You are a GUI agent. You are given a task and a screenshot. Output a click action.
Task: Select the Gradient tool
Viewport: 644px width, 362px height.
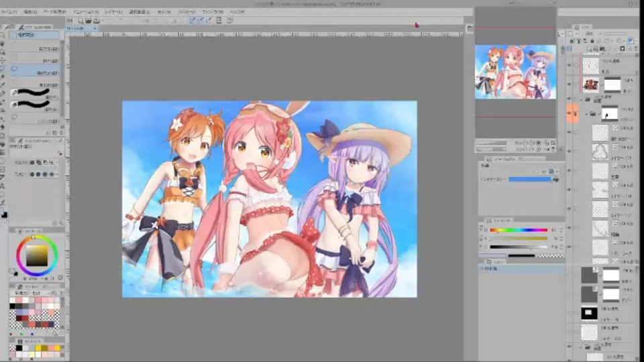point(3,152)
